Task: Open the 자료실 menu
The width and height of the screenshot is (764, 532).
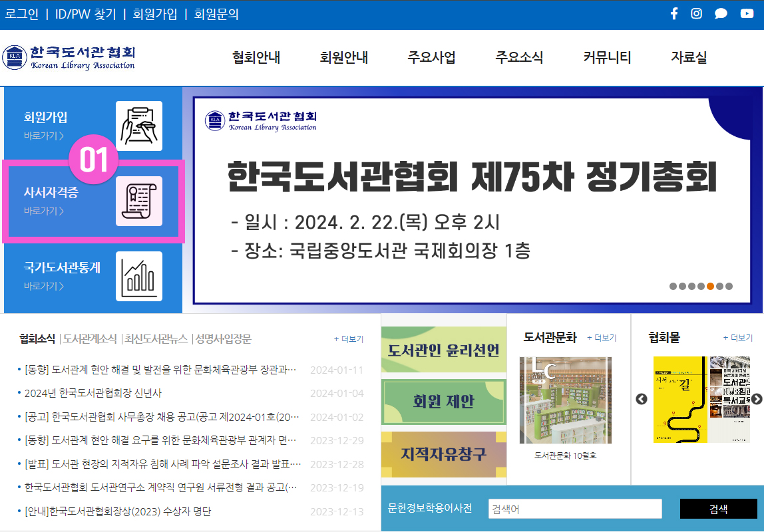Action: pos(689,57)
